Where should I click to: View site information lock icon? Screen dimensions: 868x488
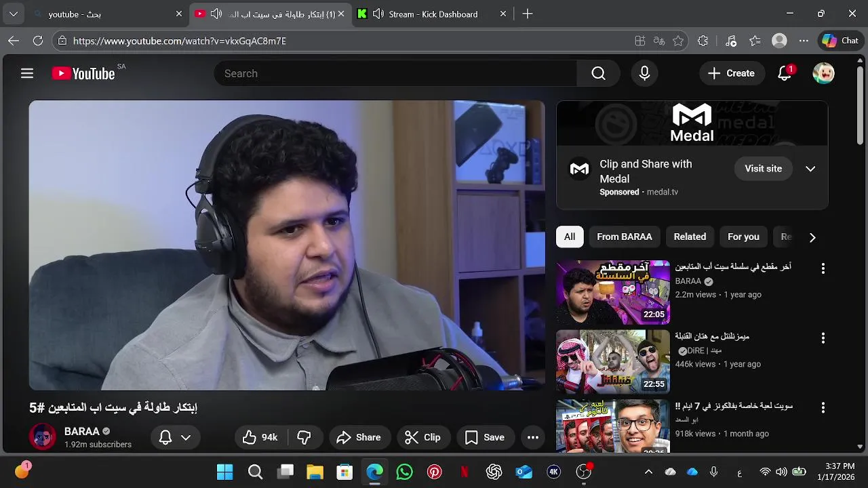point(62,41)
